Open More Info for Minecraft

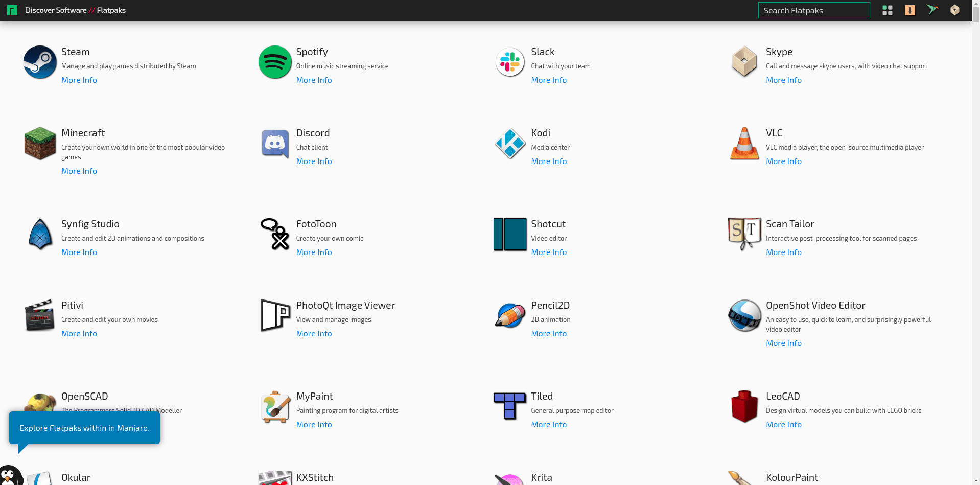tap(79, 171)
